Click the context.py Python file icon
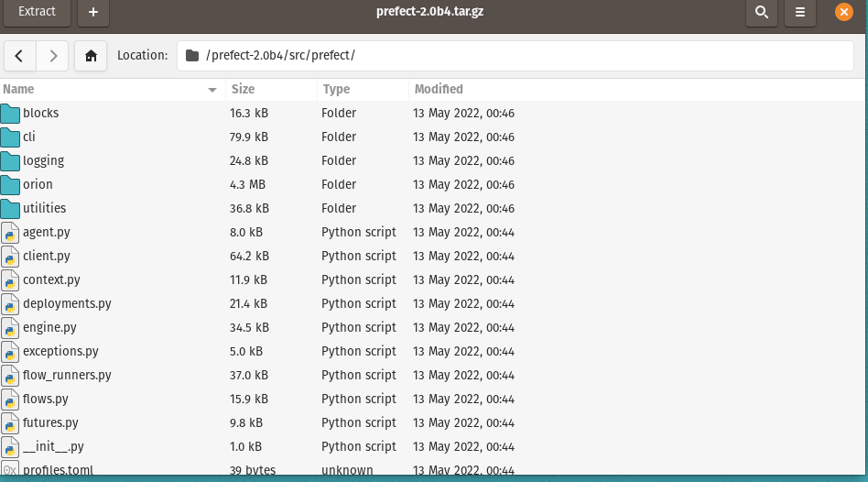868x482 pixels. tap(10, 280)
